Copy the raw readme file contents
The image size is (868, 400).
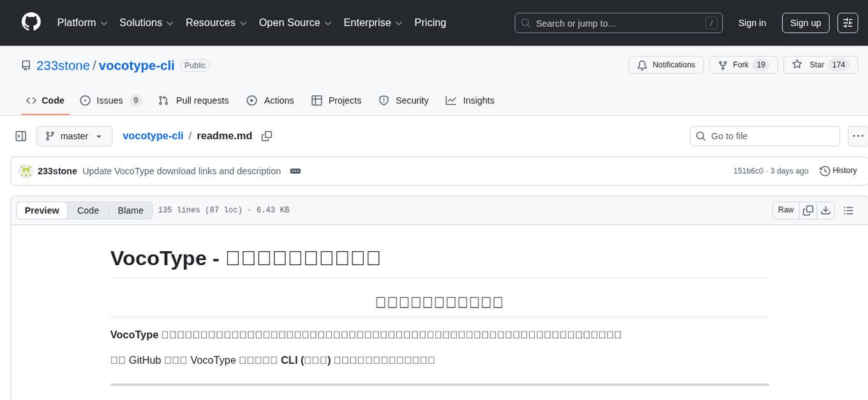coord(808,210)
